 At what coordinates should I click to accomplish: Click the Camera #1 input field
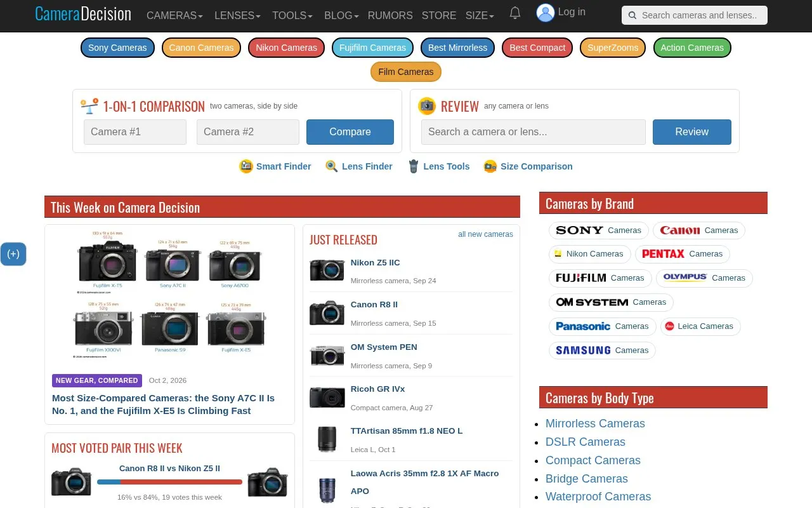[135, 132]
